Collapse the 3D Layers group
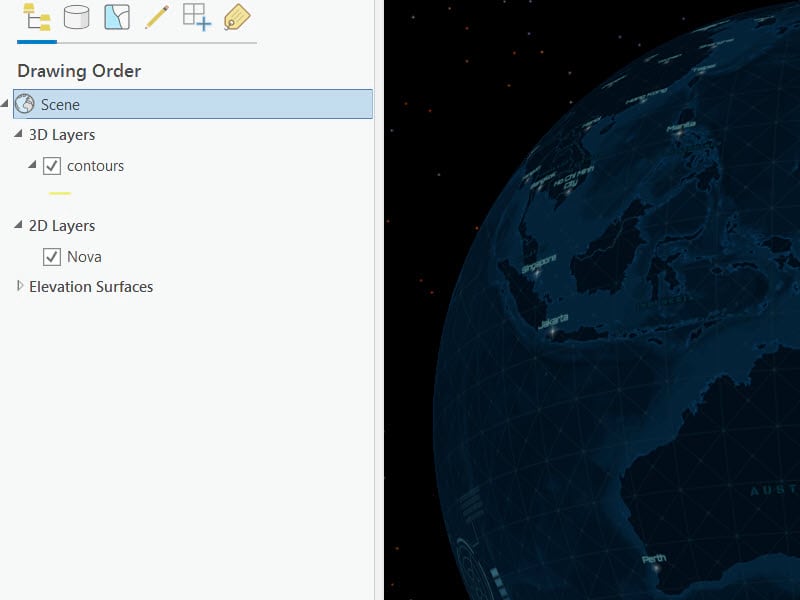Viewport: 800px width, 600px height. tap(18, 134)
